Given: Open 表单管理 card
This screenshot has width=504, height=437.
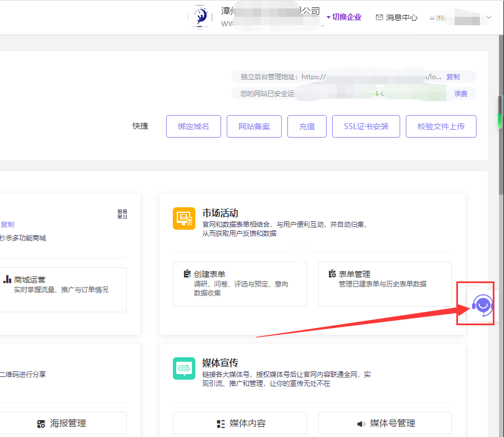Looking at the screenshot, I should pyautogui.click(x=384, y=284).
